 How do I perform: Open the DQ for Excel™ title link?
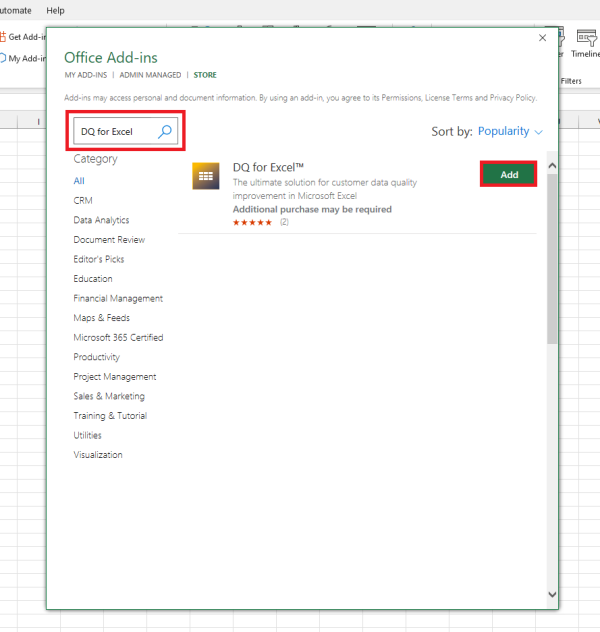(x=268, y=167)
